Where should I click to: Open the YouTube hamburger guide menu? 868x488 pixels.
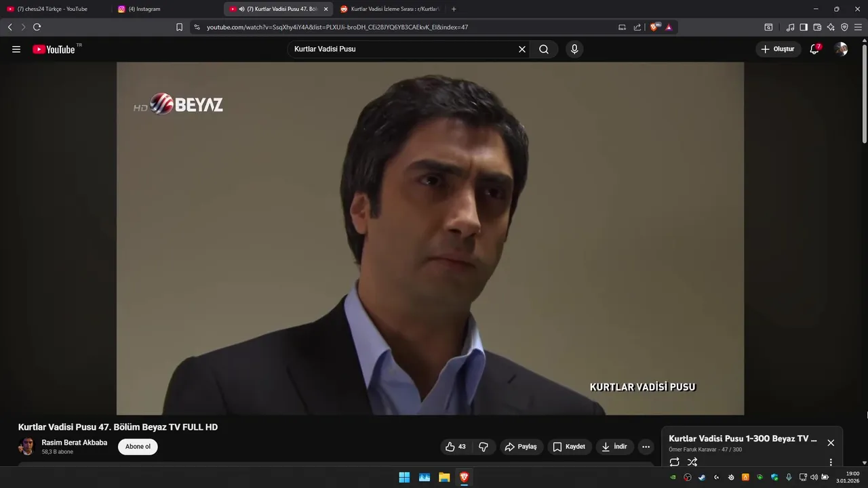click(x=16, y=49)
